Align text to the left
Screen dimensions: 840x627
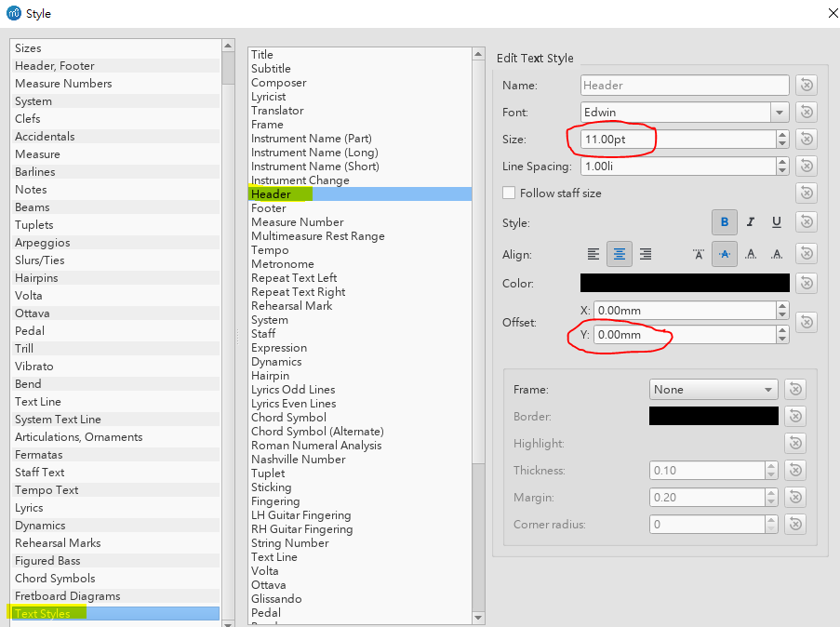593,254
